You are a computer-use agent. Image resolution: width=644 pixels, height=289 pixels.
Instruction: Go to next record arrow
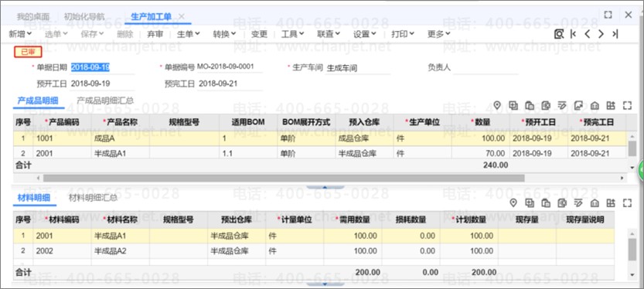[x=601, y=34]
